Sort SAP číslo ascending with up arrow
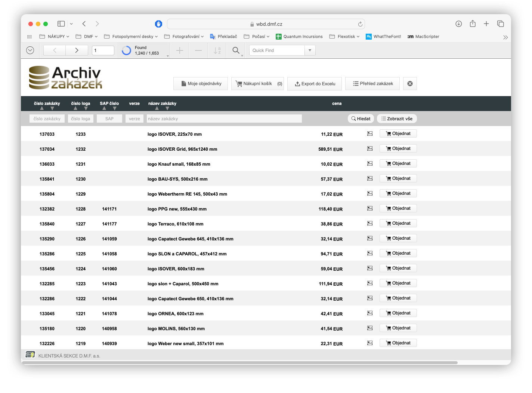532x393 pixels. (x=104, y=108)
